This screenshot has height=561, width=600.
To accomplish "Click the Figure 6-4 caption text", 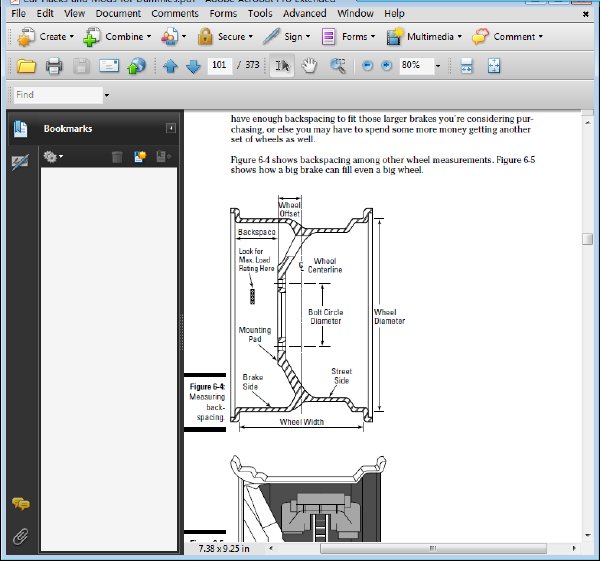I will point(207,401).
